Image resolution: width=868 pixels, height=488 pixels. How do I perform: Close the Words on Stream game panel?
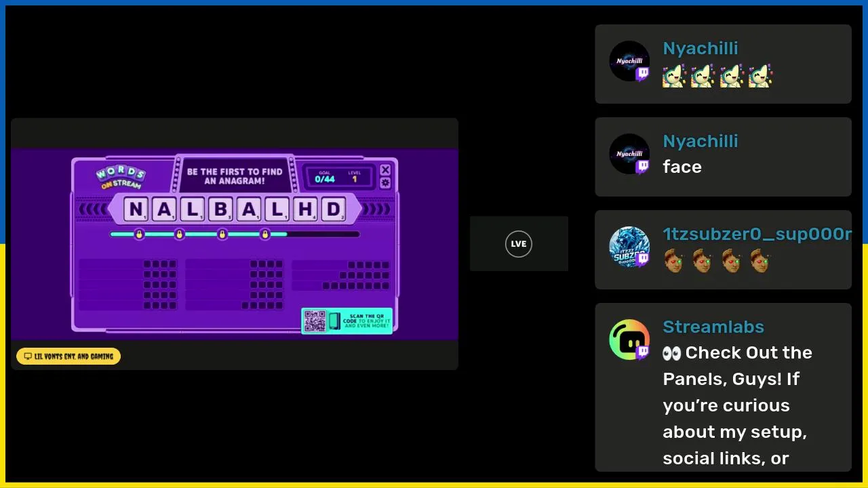coord(385,169)
